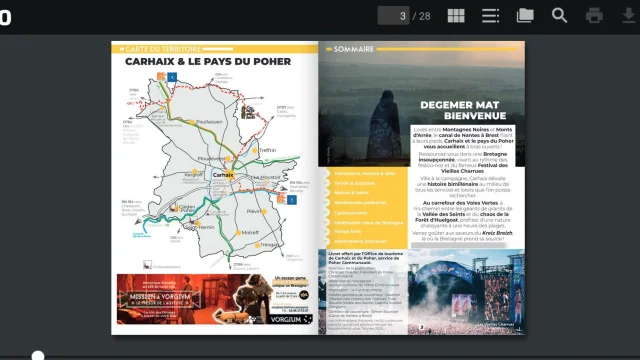This screenshot has width=640, height=360.
Task: Click 'CARHAIX & LE PAYS DU POHER' title
Action: point(208,62)
